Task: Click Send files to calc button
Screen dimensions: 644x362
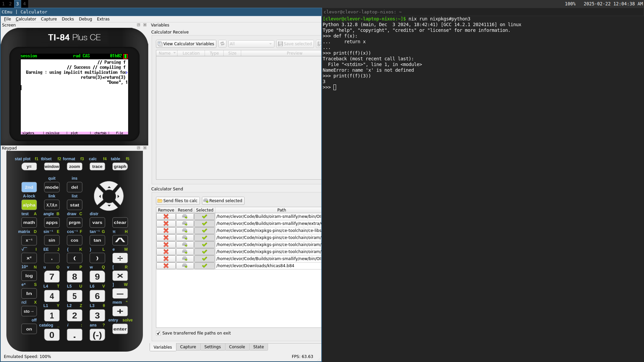Action: (178, 201)
